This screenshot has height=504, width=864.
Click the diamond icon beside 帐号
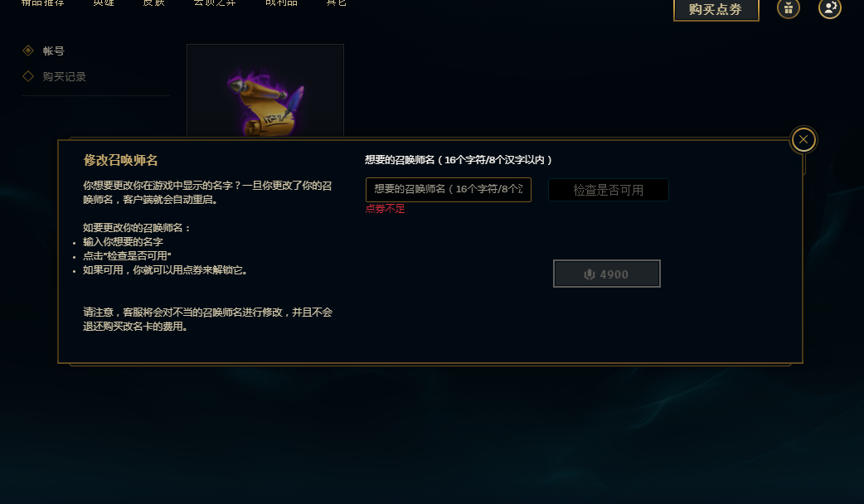(28, 51)
